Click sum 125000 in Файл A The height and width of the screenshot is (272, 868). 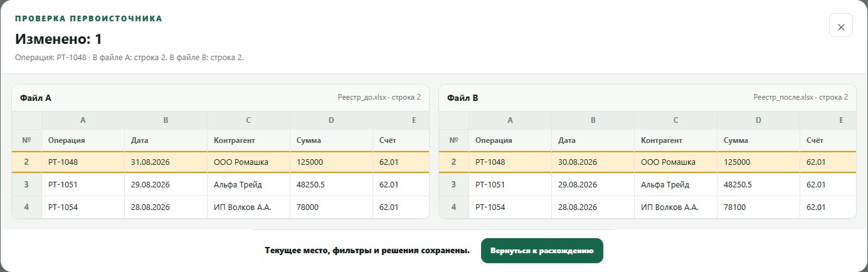331,162
